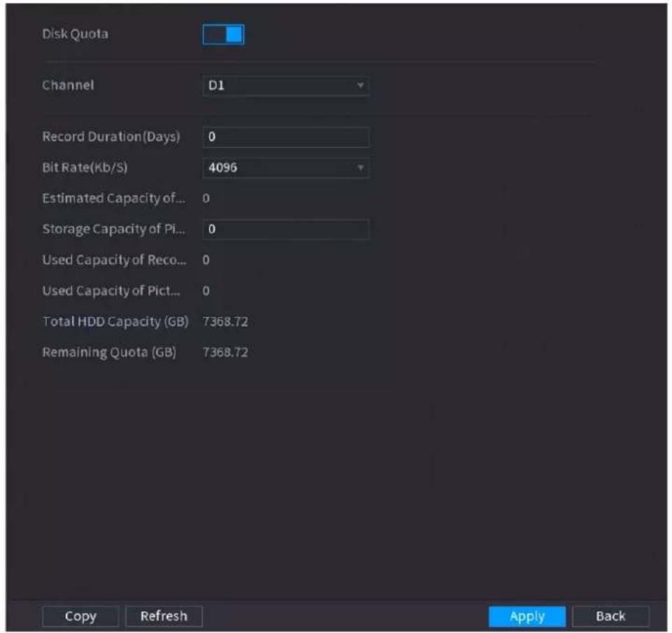Go back with the Back button
The image size is (672, 633).
pos(610,616)
